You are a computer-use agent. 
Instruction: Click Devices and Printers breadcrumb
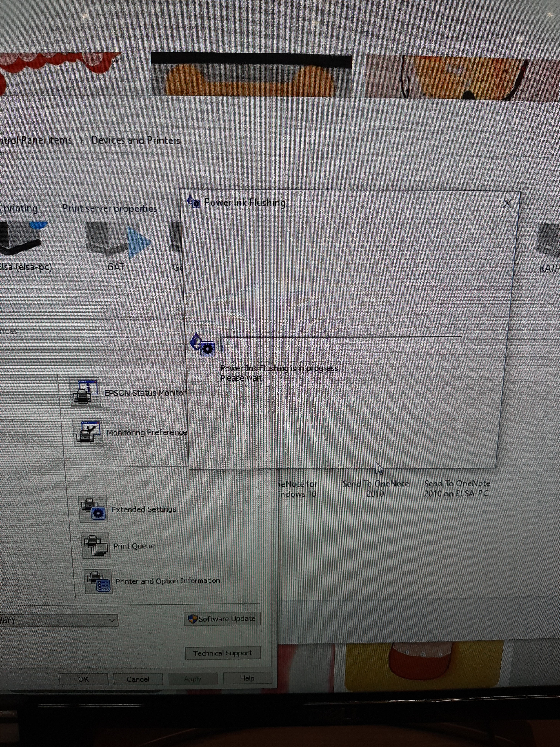click(136, 140)
